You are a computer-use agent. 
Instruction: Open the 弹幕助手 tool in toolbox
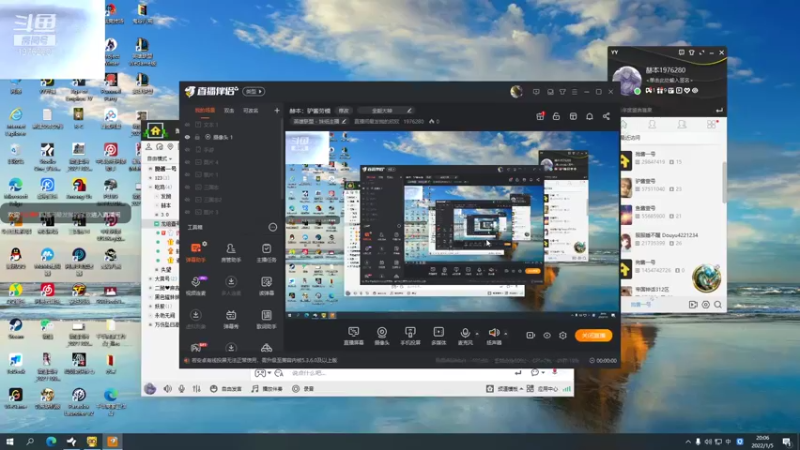point(196,252)
